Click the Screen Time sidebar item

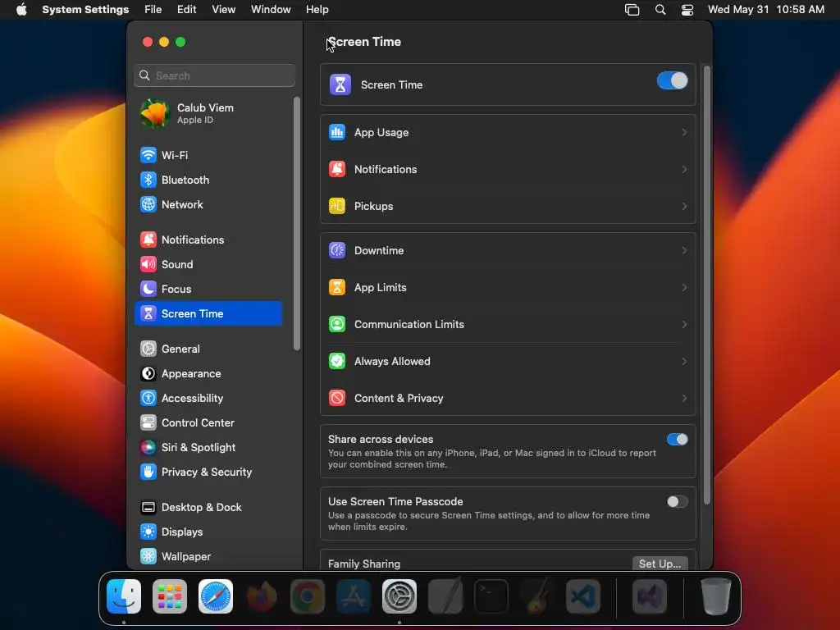click(x=208, y=314)
